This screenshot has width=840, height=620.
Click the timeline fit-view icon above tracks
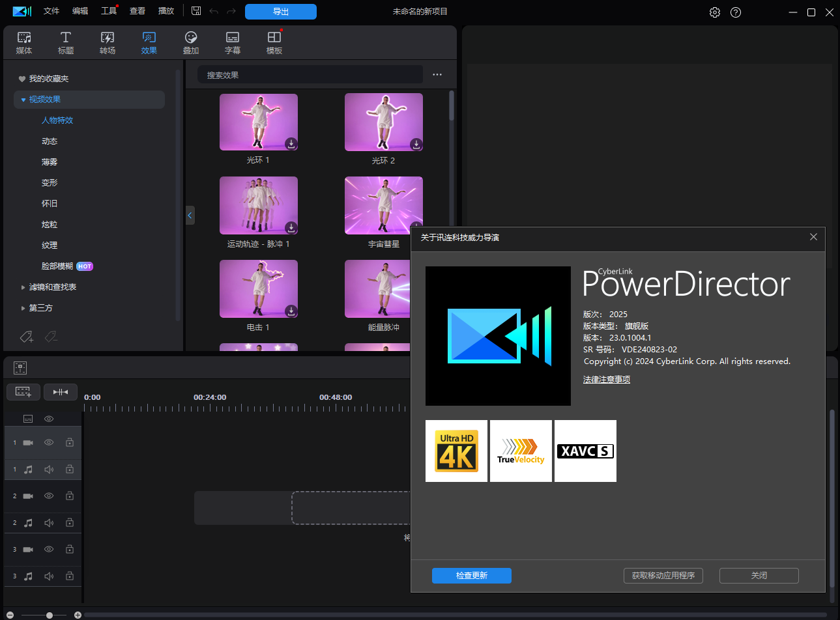tap(20, 368)
